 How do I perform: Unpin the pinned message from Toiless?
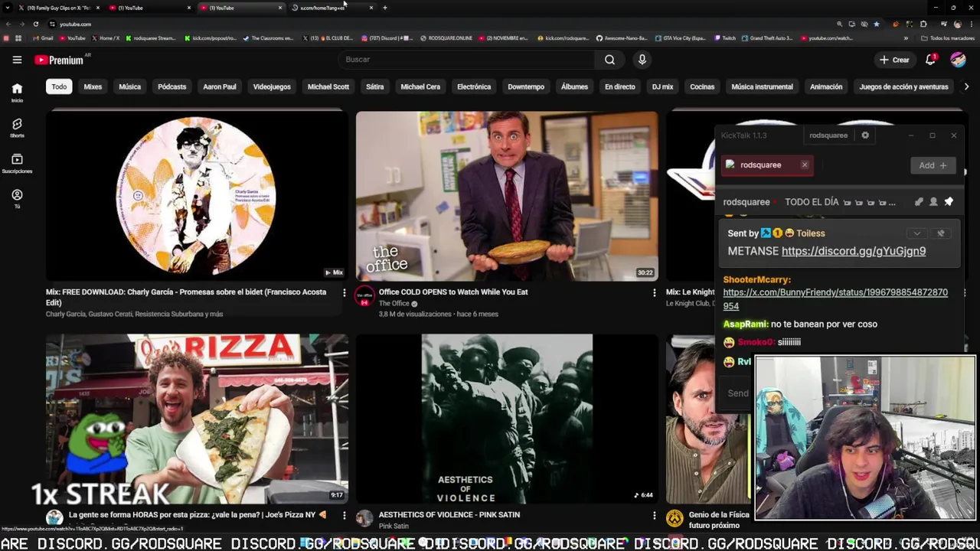point(941,233)
